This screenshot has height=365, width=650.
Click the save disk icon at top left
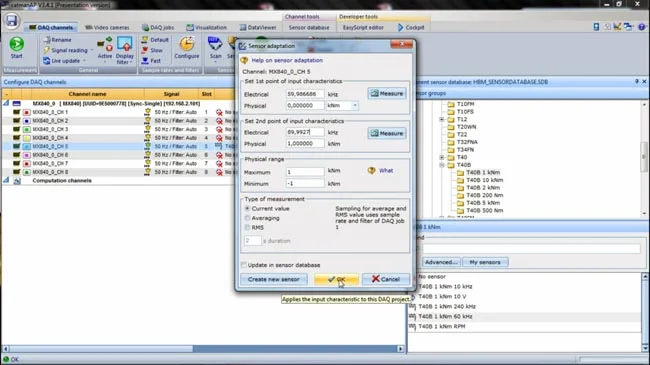coord(12,20)
